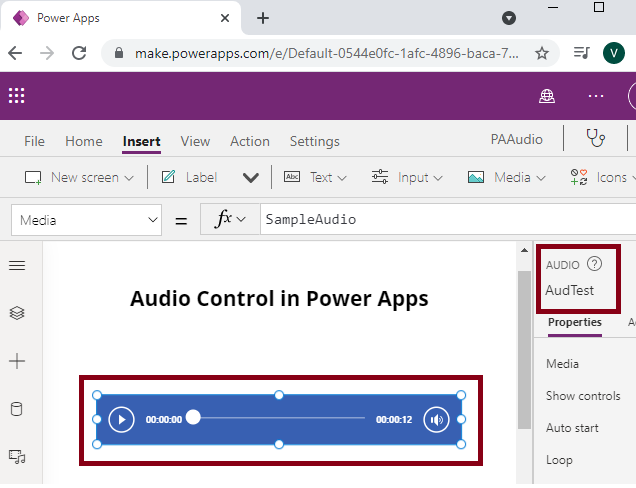
Task: Expand the large chevron next to Label
Action: click(251, 178)
